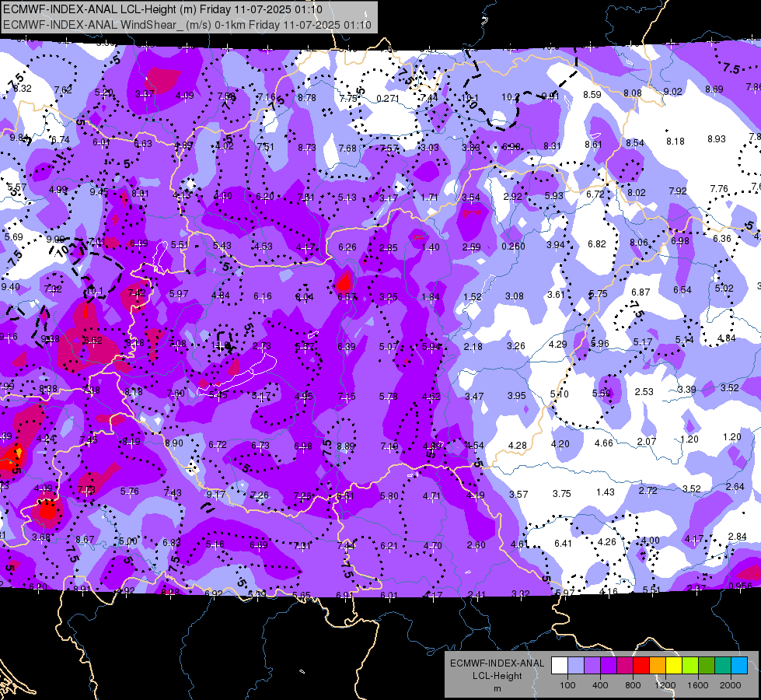The height and width of the screenshot is (700, 761).
Task: Click the dark green swatch in the legend
Action: 706,666
